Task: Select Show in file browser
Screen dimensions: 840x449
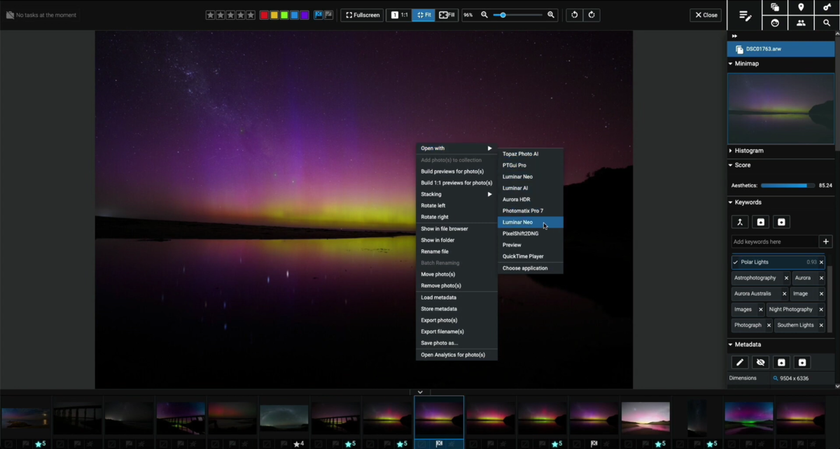Action: [456, 229]
